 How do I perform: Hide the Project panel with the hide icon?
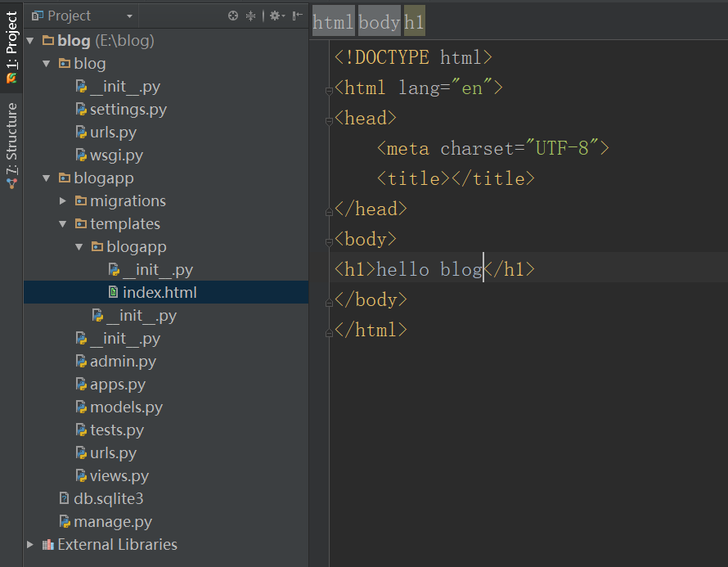298,16
